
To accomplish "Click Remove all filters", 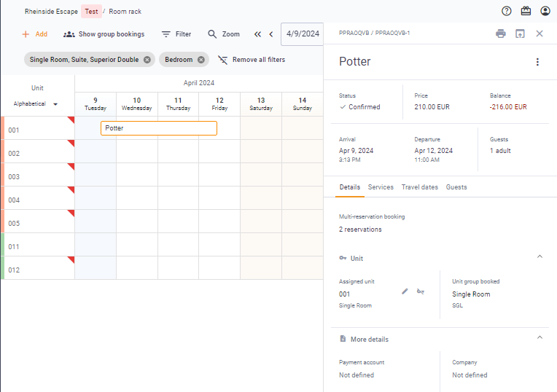I will [252, 60].
